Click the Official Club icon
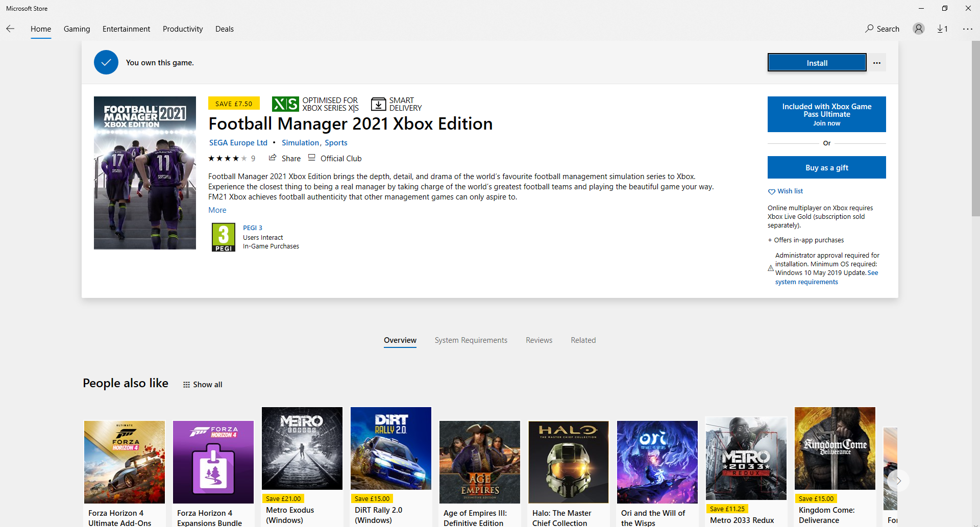This screenshot has height=527, width=980. [x=312, y=158]
